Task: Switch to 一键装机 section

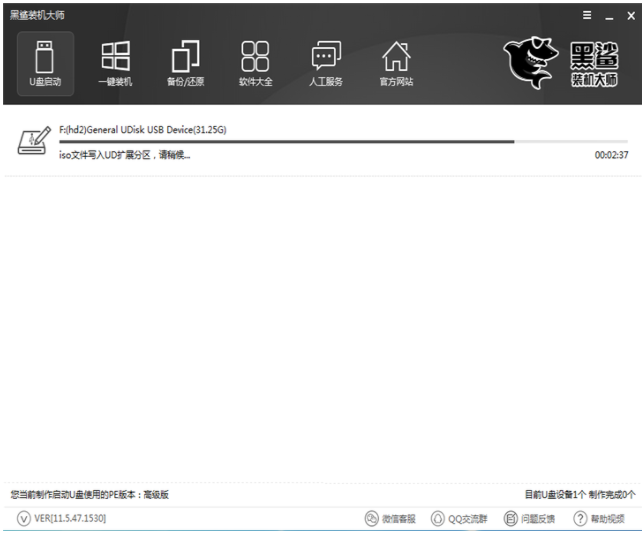Action: pos(115,64)
